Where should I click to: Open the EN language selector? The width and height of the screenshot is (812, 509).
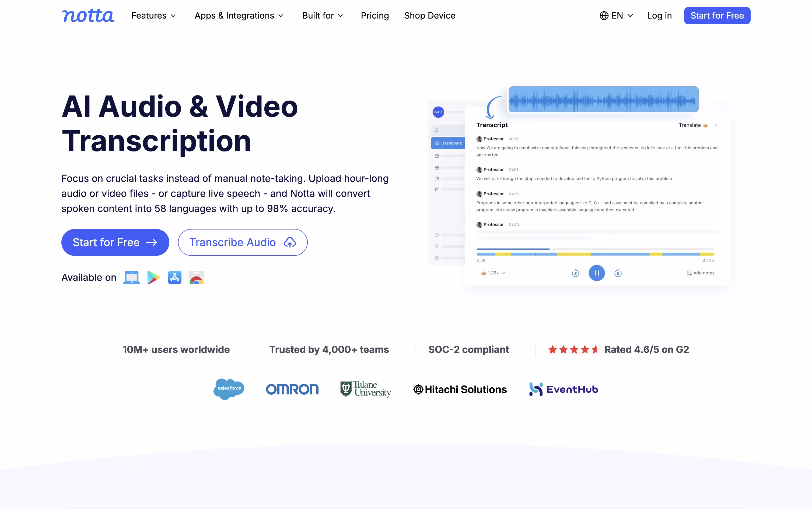click(616, 16)
